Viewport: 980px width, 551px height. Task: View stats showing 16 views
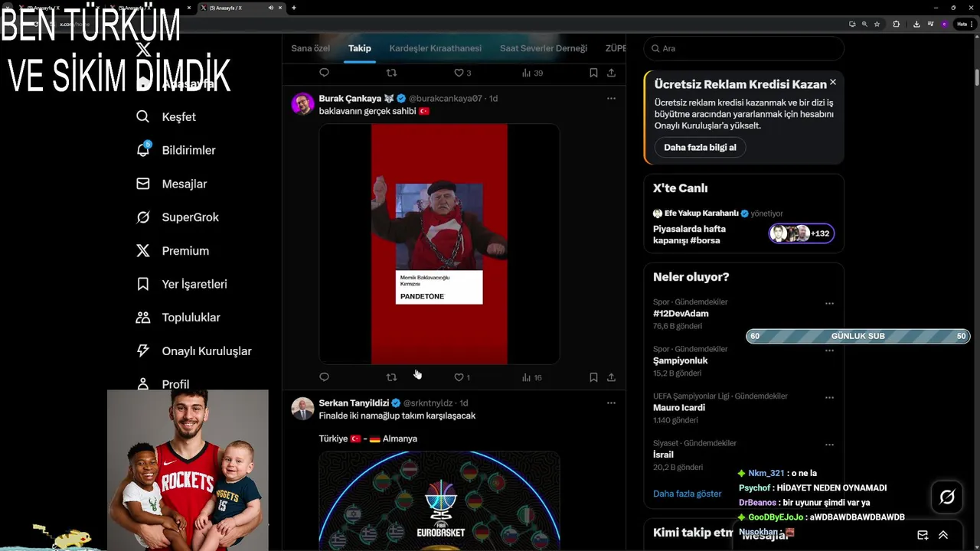pos(532,377)
